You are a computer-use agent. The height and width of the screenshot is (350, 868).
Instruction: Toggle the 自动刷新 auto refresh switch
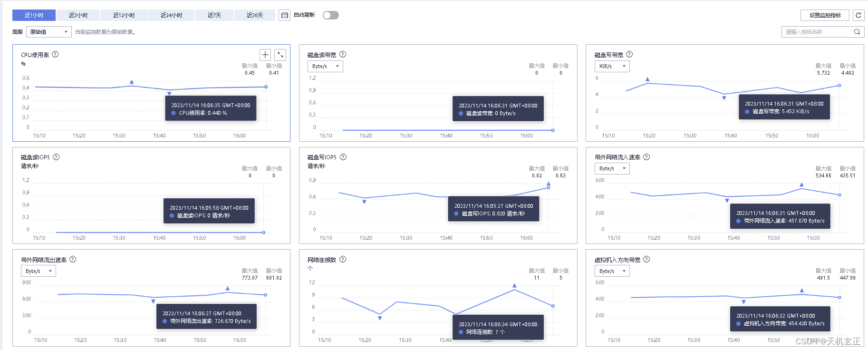coord(331,15)
